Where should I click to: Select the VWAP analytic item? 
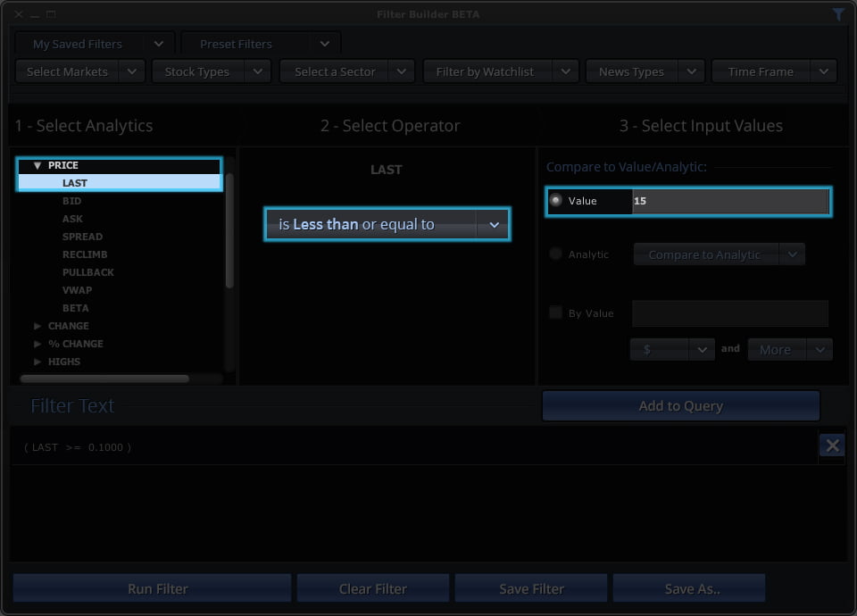point(77,290)
